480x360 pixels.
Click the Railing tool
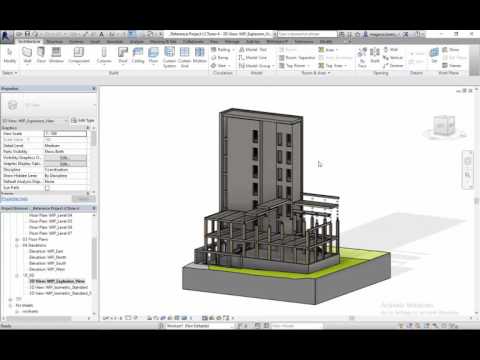coord(221,50)
